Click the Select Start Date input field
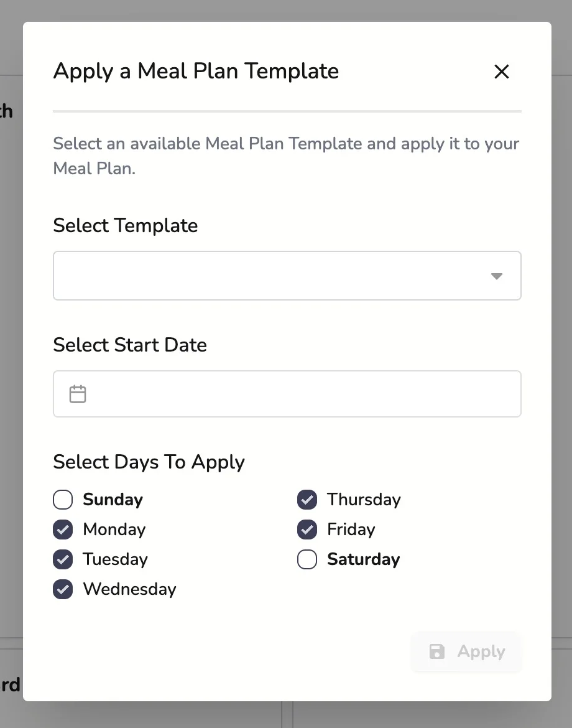Viewport: 572px width, 728px height. tap(298, 394)
